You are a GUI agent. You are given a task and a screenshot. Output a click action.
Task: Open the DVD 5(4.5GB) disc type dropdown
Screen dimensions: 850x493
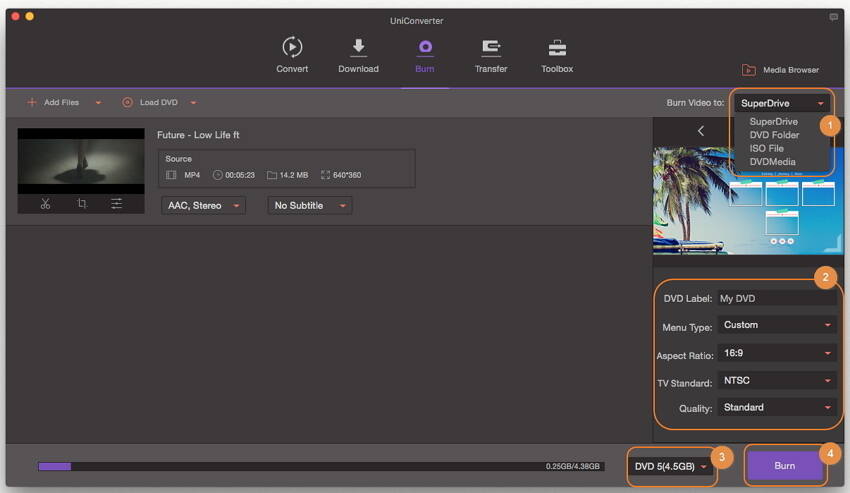(671, 466)
